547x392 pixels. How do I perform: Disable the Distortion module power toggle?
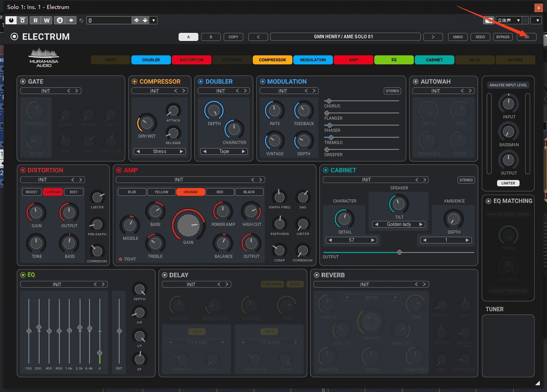pyautogui.click(x=23, y=170)
